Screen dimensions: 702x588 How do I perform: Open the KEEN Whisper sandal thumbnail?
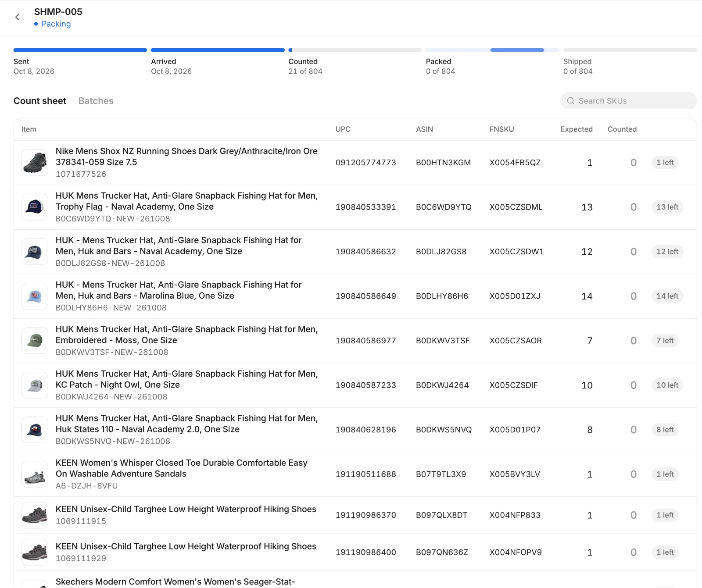coord(35,474)
